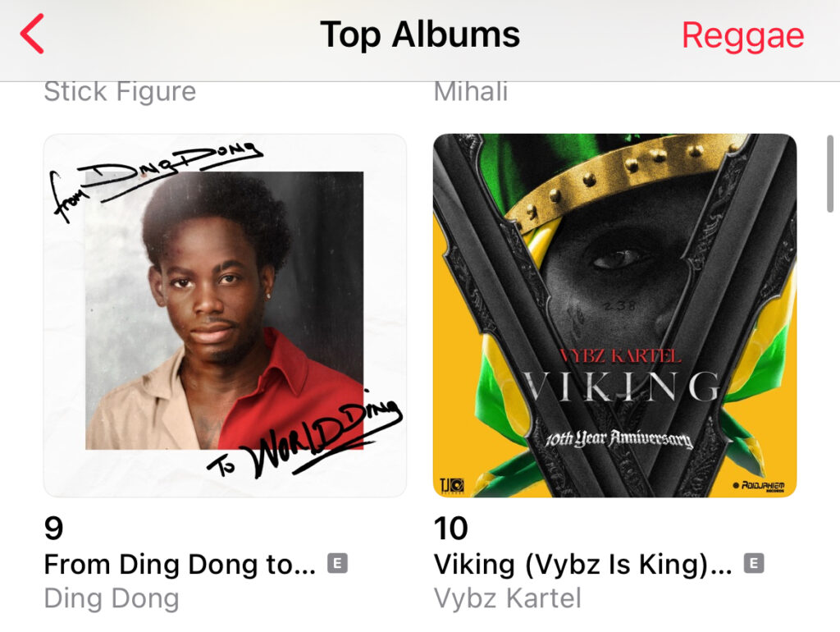Click the To World Ding handwritten signature
This screenshot has height=632, width=840.
point(305,437)
